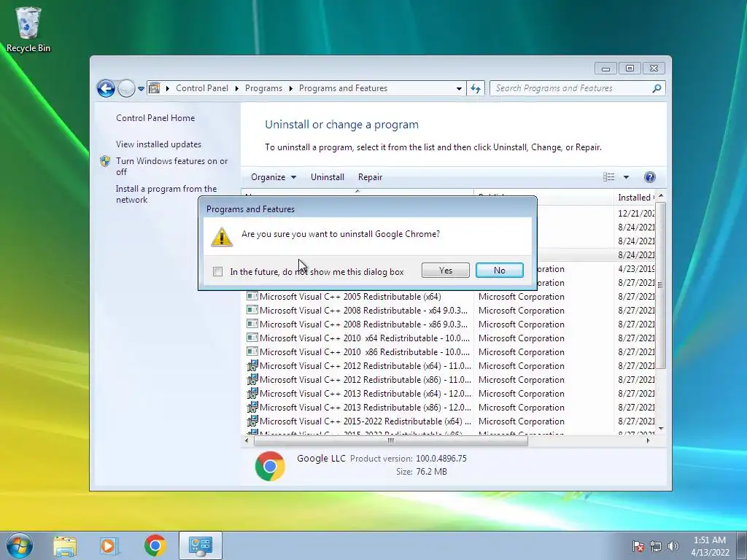Click Yes to uninstall Google Chrome
The height and width of the screenshot is (560, 747).
point(446,271)
